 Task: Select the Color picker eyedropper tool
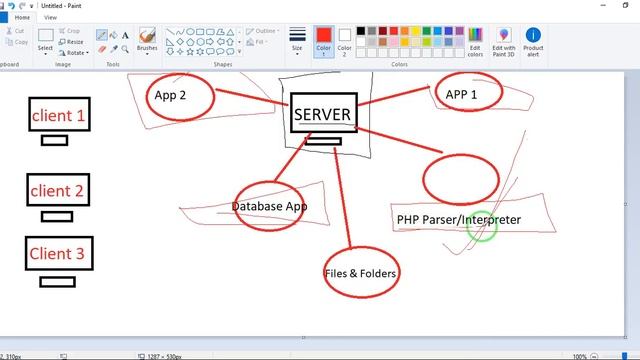click(x=114, y=49)
